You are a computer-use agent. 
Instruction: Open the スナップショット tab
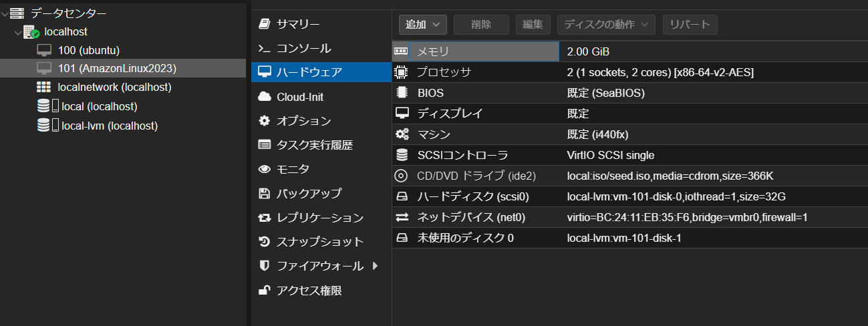321,242
